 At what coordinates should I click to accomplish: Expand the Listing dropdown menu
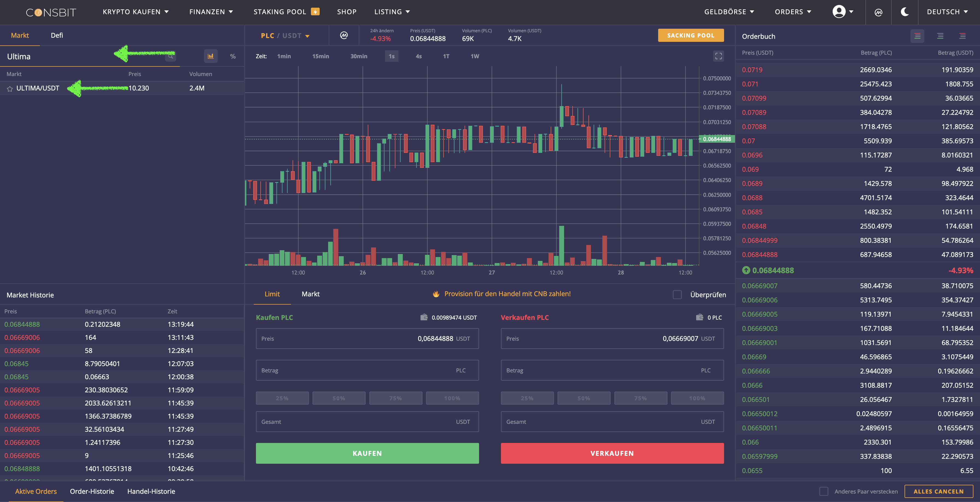[392, 12]
